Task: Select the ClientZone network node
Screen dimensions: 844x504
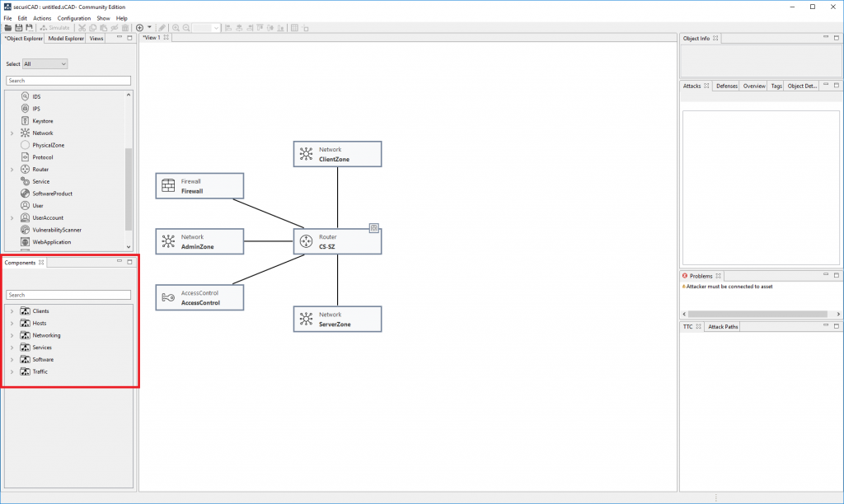Action: pos(337,154)
